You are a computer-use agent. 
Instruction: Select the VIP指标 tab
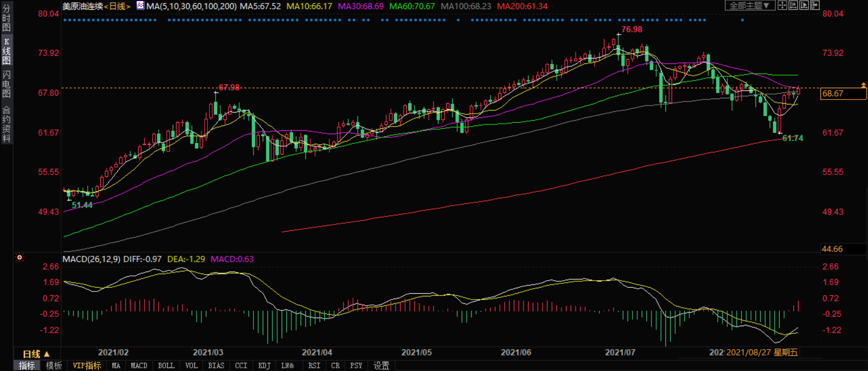point(87,366)
